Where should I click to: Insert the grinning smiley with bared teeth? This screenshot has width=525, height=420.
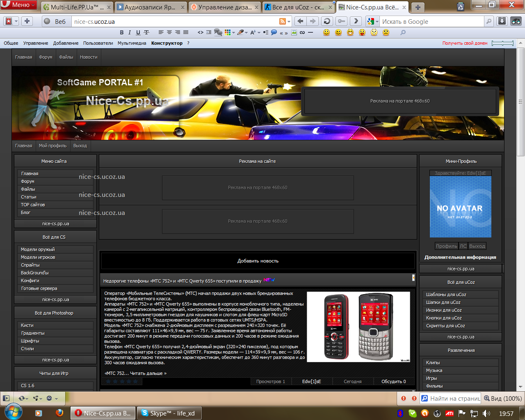point(350,32)
